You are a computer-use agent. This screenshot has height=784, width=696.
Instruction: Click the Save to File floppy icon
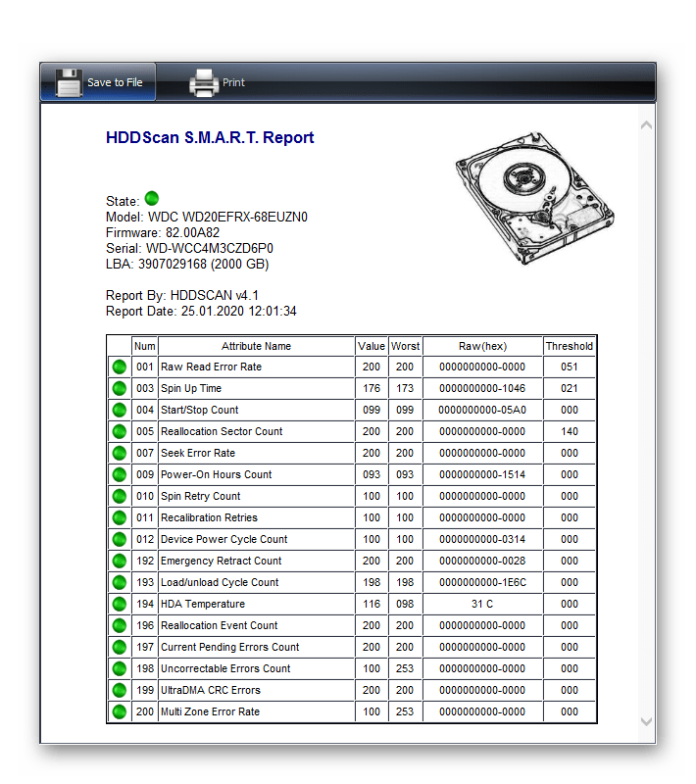[69, 82]
